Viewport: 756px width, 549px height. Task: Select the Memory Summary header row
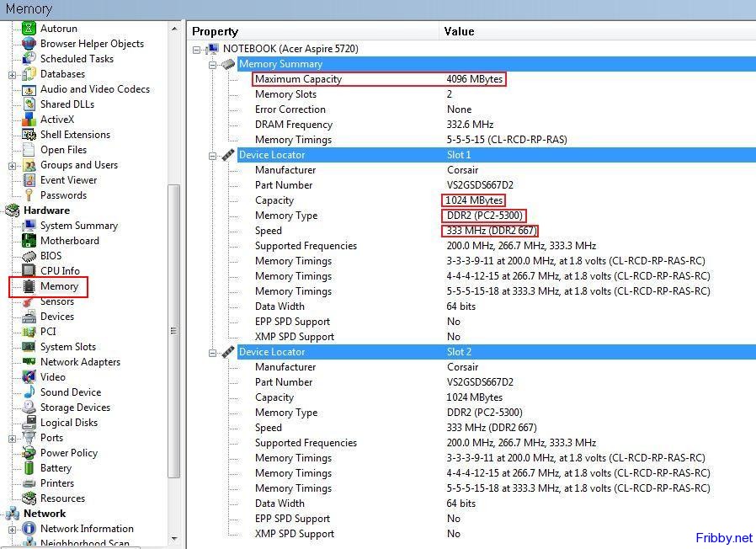point(497,64)
